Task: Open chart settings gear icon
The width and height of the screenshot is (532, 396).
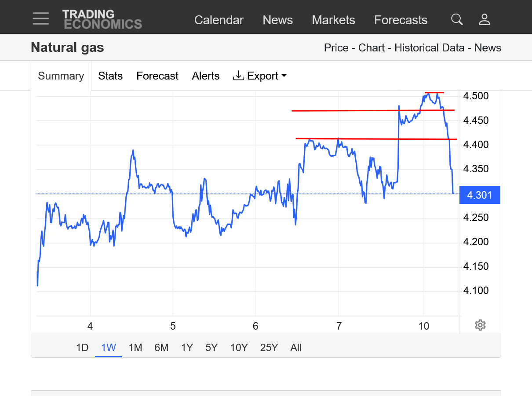Action: point(480,325)
